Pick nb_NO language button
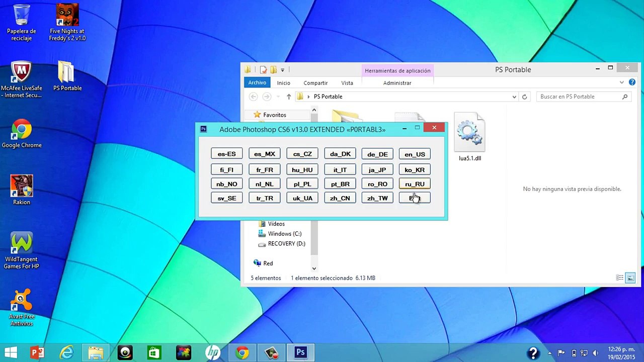 click(x=226, y=184)
